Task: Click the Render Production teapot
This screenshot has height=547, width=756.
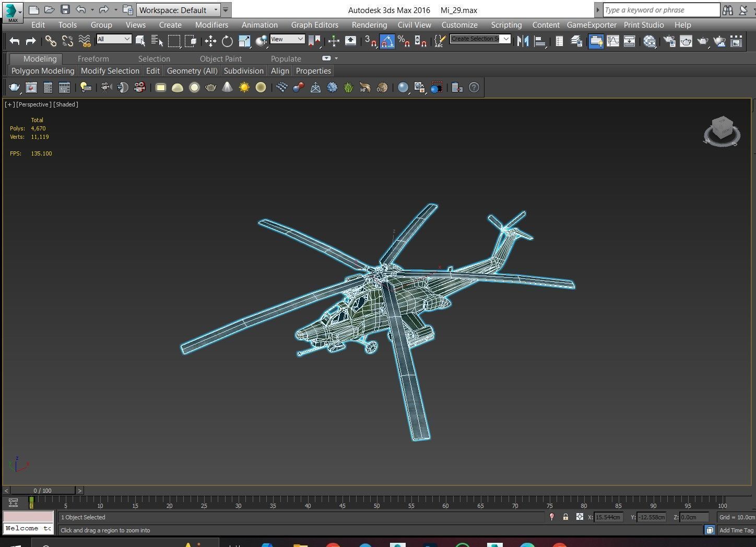Action: (703, 41)
